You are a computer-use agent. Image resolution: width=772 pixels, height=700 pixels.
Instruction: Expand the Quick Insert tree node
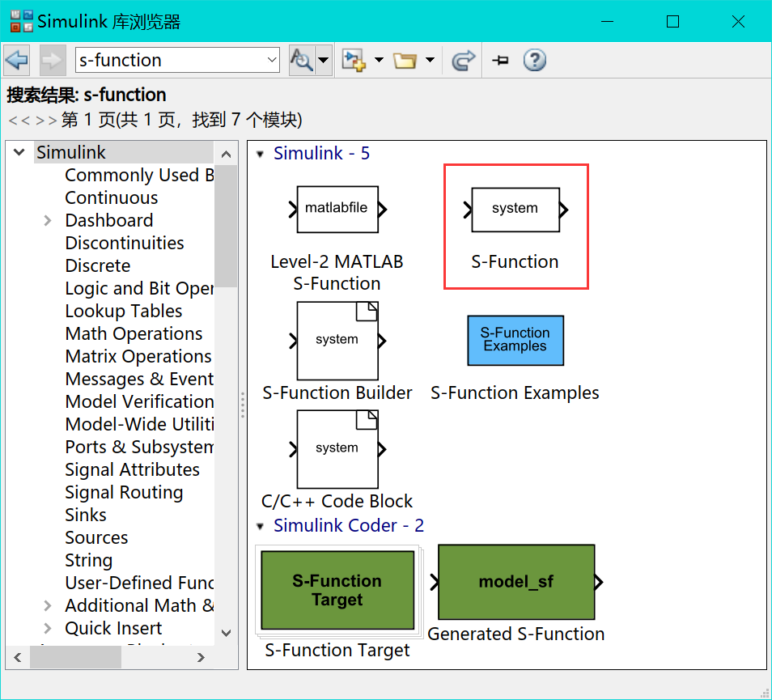click(x=47, y=628)
